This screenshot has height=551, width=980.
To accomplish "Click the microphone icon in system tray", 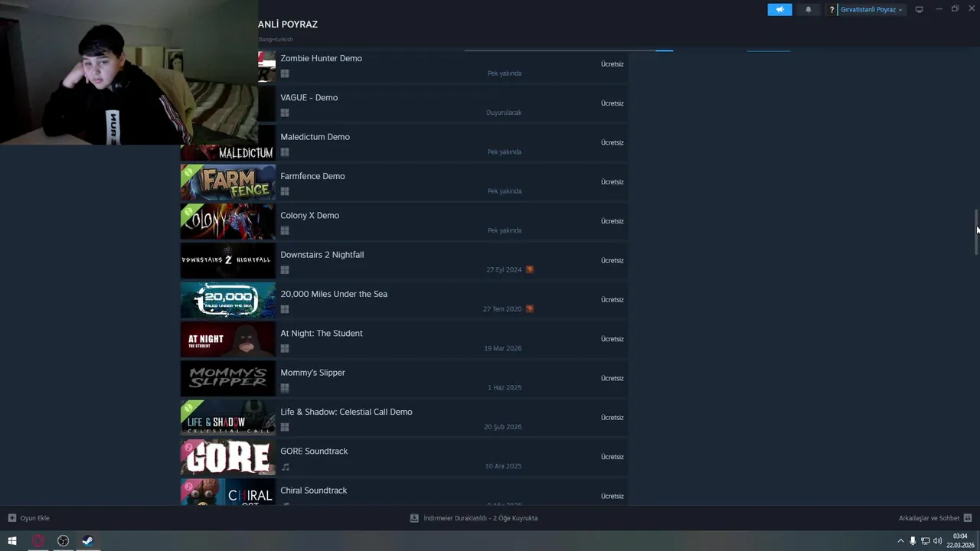I will tap(913, 541).
